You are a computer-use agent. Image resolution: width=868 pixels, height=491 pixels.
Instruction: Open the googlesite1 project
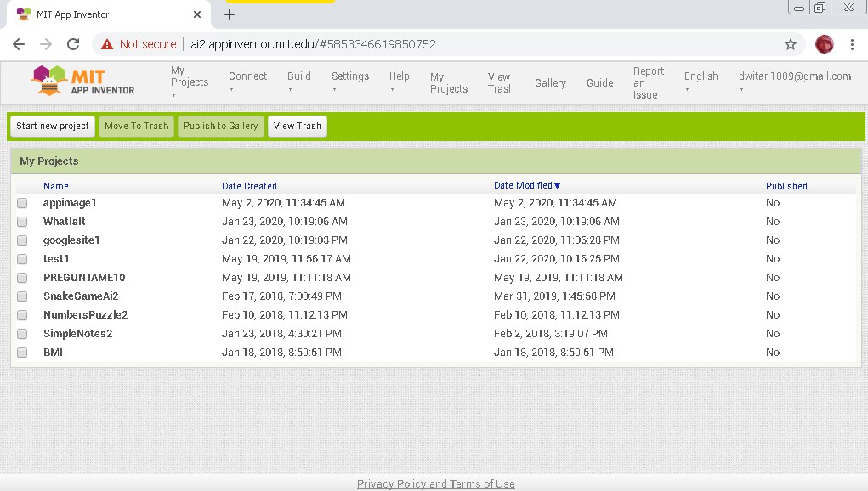pyautogui.click(x=71, y=240)
